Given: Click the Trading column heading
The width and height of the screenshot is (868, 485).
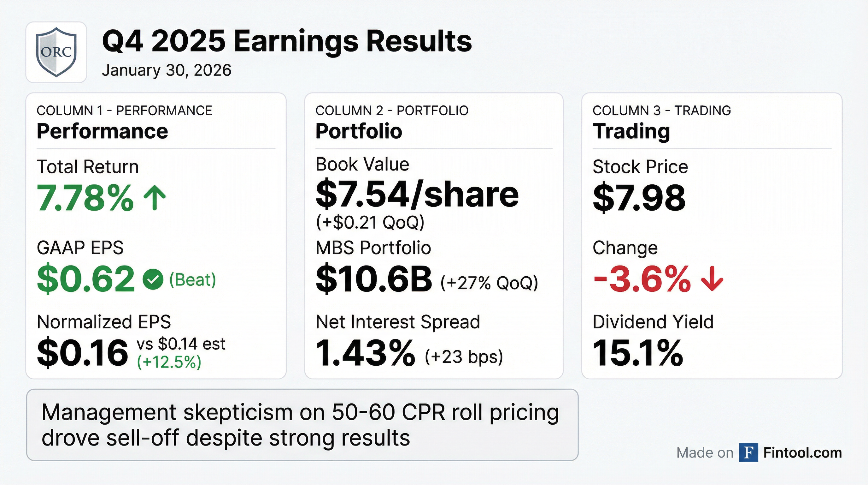Looking at the screenshot, I should (x=631, y=131).
